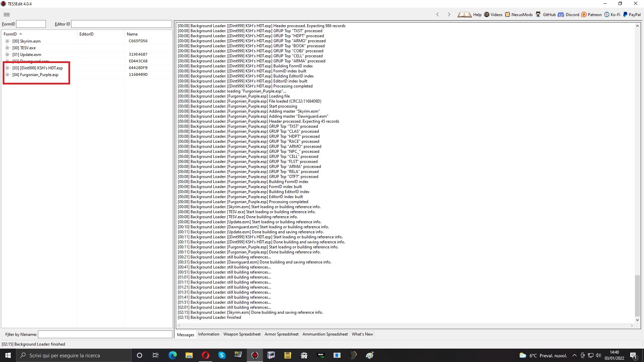Open the notification center icon

[x=634, y=356]
